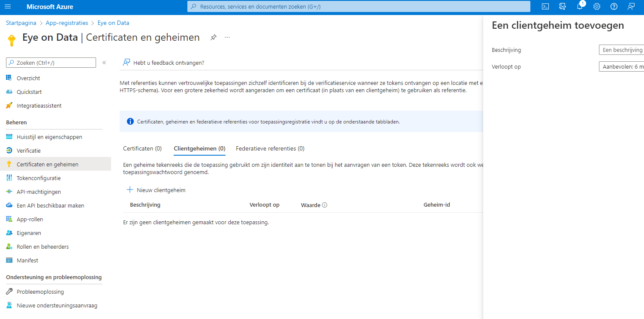Open the notifications bell
Viewport: 644px width, 319px height.
click(580, 6)
